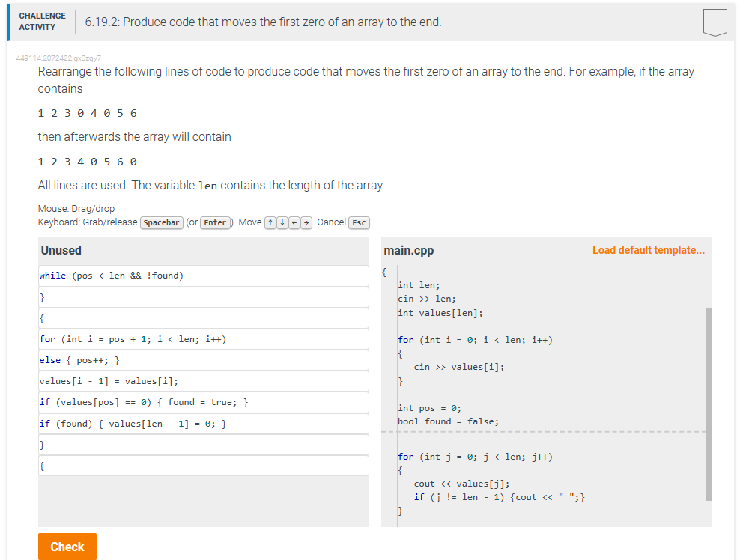Click the 'int pos = 0;' line
Viewport: 749px width, 560px height.
(429, 408)
